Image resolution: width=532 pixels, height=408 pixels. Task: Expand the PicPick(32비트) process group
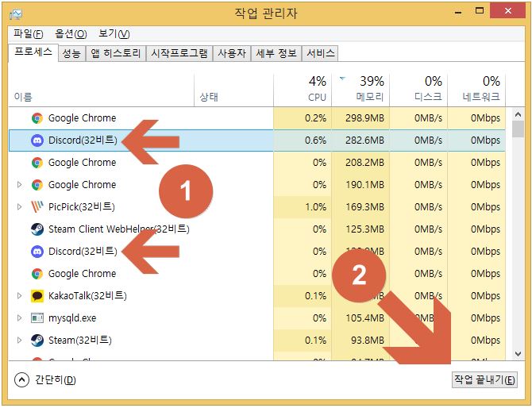click(19, 206)
